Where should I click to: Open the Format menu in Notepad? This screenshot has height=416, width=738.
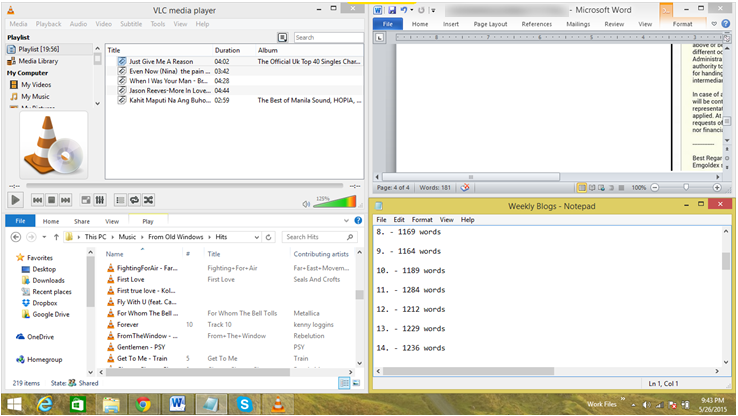click(x=422, y=219)
